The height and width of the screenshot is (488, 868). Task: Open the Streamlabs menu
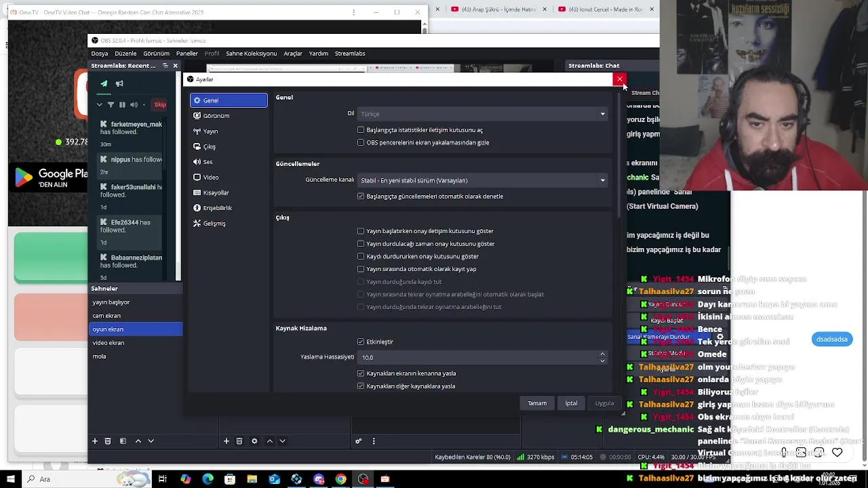click(x=350, y=54)
